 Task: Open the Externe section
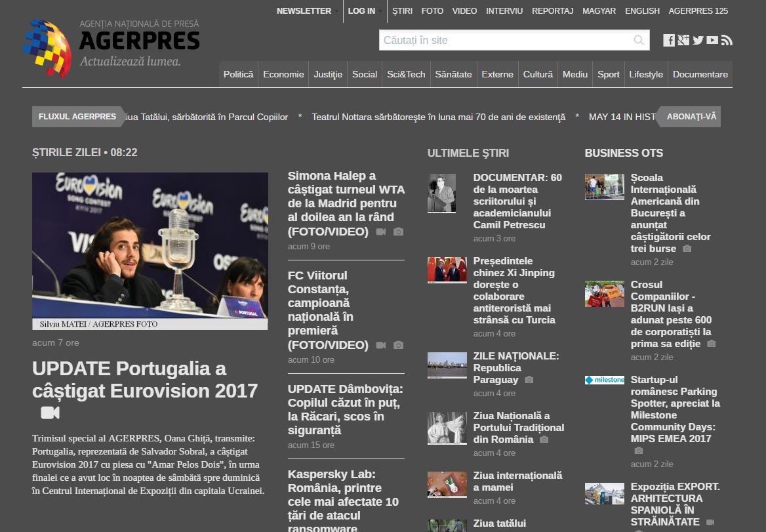pyautogui.click(x=497, y=74)
